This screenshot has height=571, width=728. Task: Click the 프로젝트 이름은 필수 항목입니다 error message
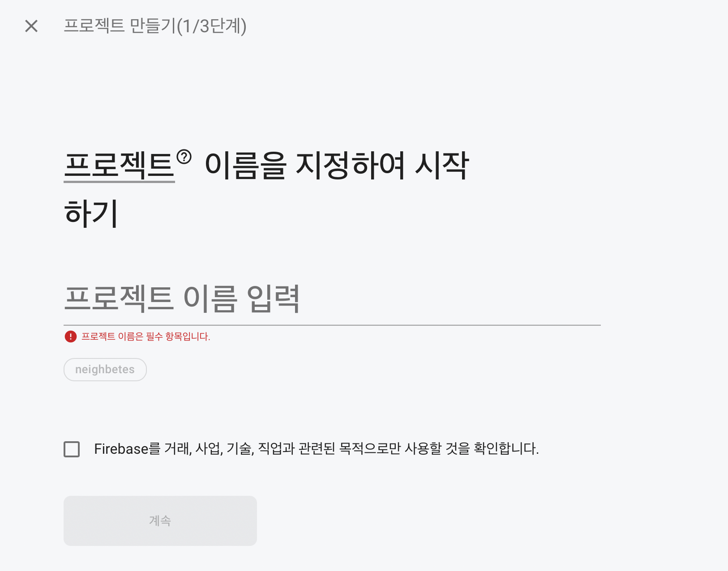click(x=146, y=337)
